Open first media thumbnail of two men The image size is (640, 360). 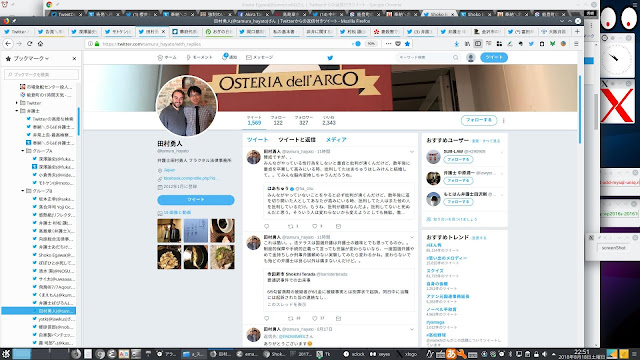coord(169,231)
